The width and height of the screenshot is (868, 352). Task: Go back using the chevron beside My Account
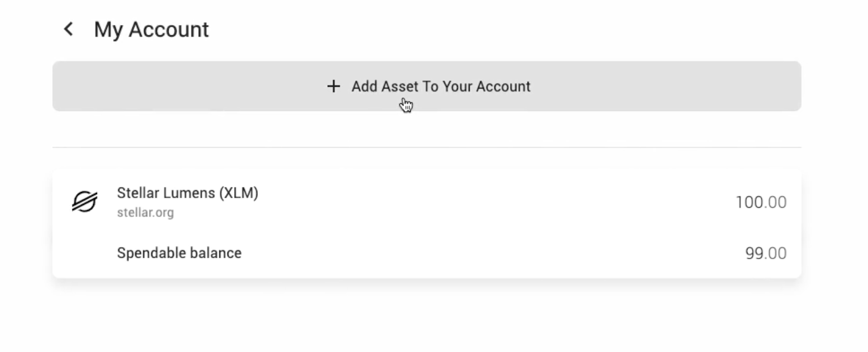[x=68, y=30]
